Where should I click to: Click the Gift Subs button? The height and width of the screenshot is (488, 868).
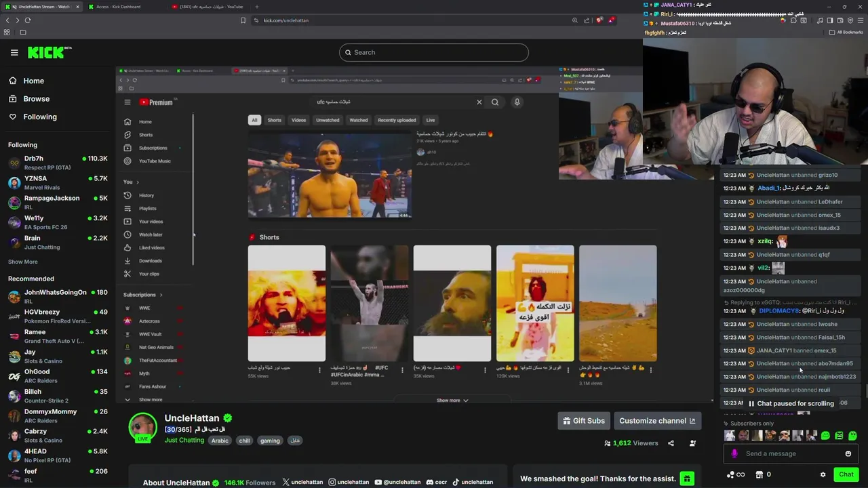click(x=584, y=421)
